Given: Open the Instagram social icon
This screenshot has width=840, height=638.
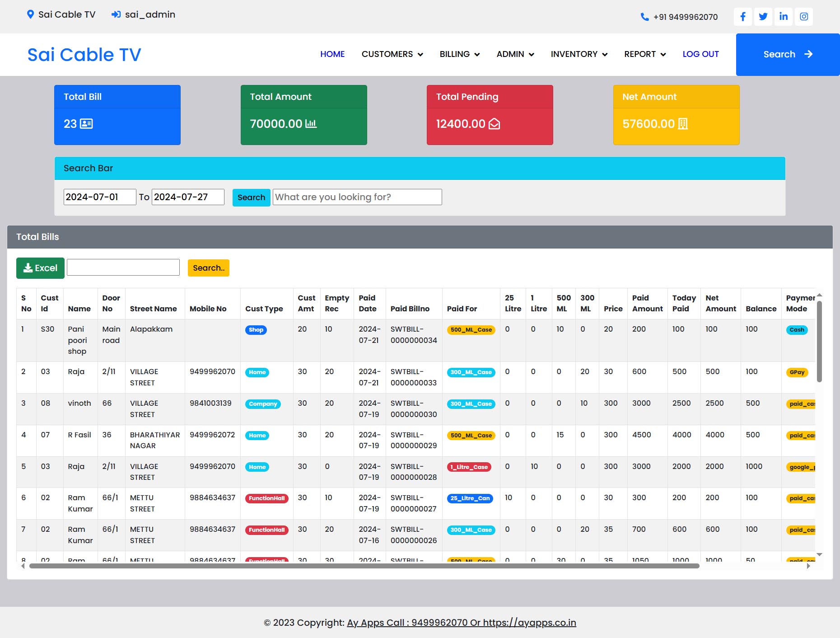Looking at the screenshot, I should click(x=804, y=17).
